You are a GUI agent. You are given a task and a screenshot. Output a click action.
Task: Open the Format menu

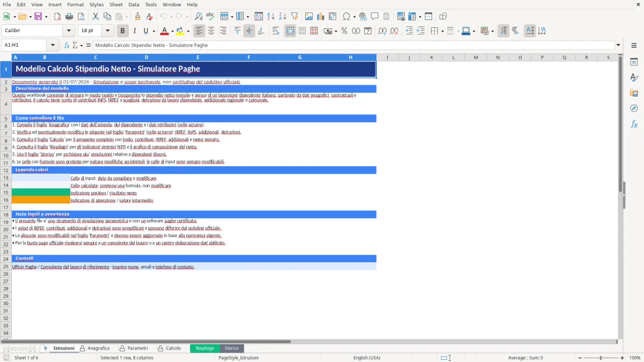tap(75, 4)
